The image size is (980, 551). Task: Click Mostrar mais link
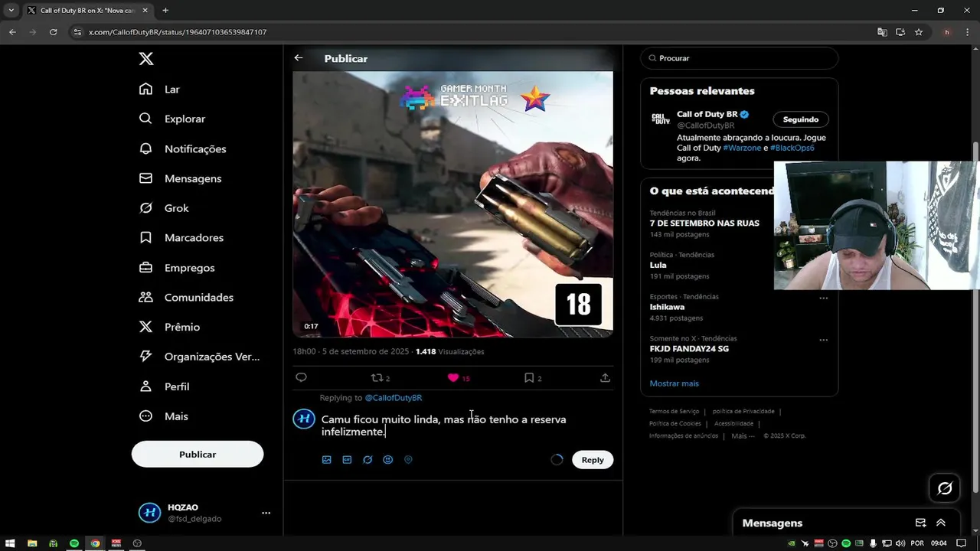coord(674,383)
